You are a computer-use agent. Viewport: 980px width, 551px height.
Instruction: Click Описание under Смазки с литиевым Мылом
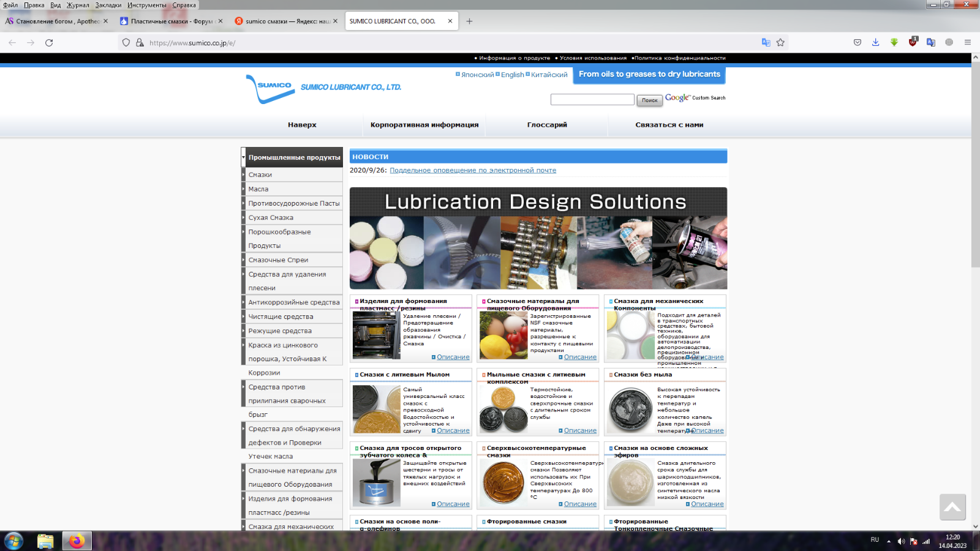point(453,430)
